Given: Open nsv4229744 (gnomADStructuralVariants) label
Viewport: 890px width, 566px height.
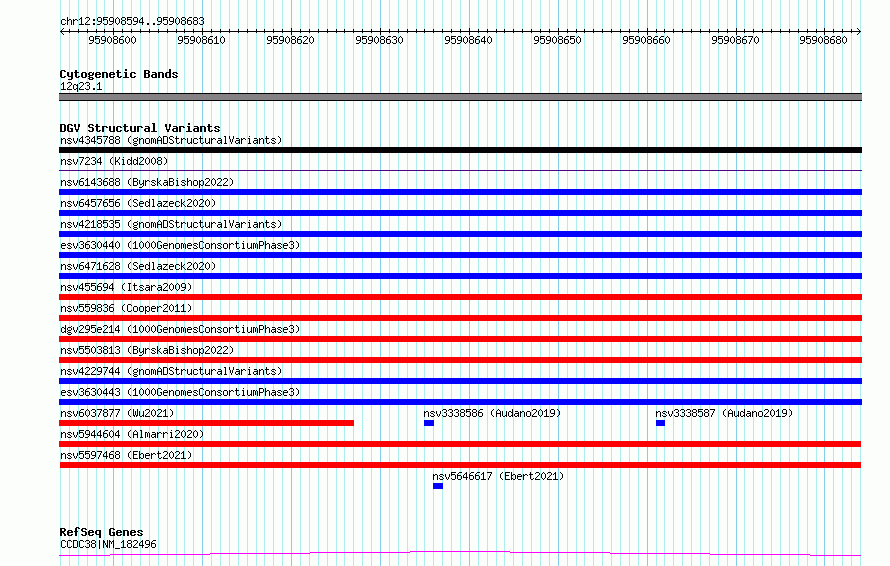Looking at the screenshot, I should (171, 371).
